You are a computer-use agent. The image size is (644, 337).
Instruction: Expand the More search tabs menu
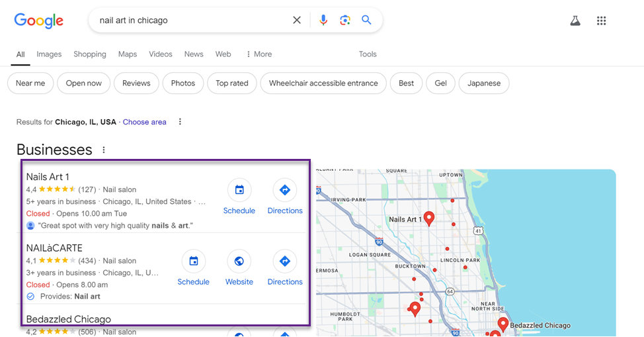click(259, 54)
